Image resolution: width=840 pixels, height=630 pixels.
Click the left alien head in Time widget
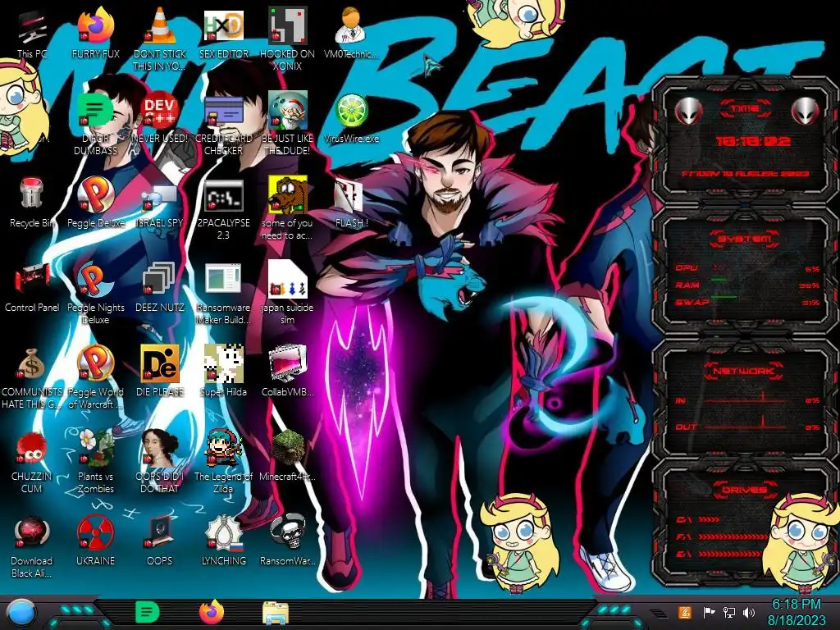tap(688, 111)
